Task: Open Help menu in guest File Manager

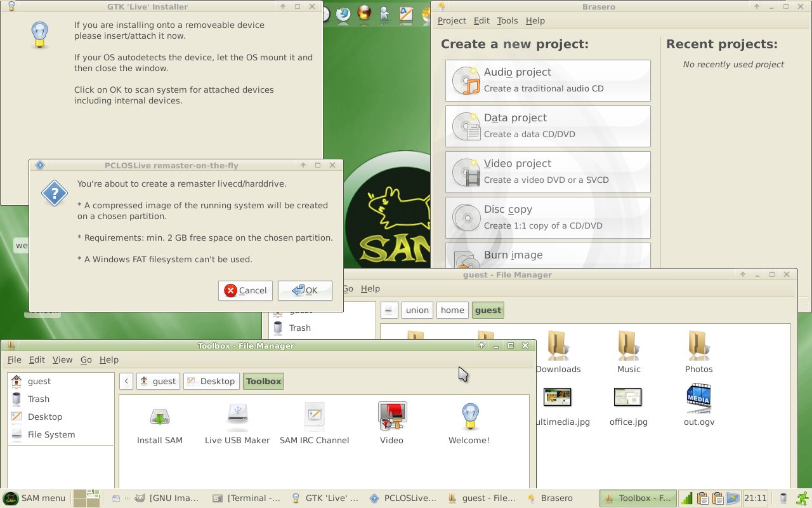Action: 370,288
